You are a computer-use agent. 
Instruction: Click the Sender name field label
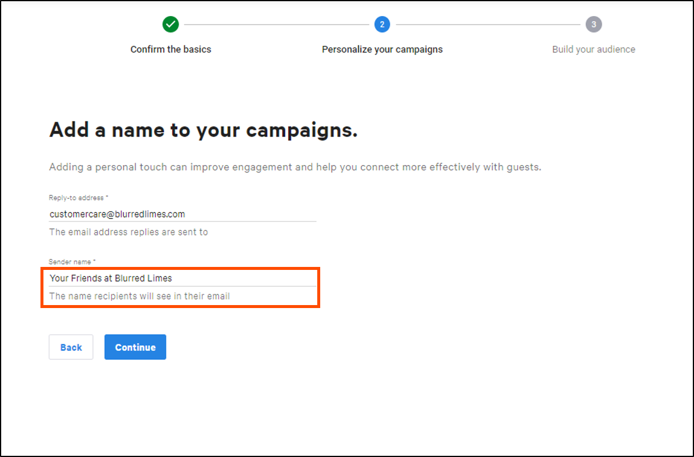[72, 262]
